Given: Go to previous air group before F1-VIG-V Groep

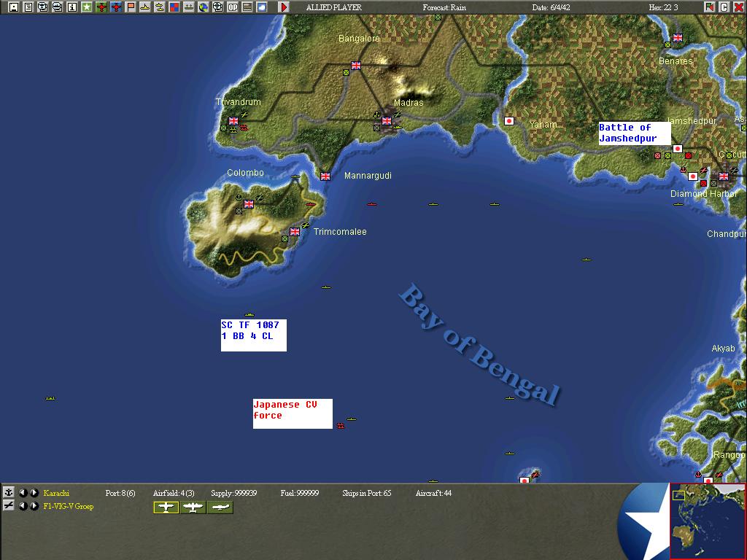Looking at the screenshot, I should tap(23, 506).
